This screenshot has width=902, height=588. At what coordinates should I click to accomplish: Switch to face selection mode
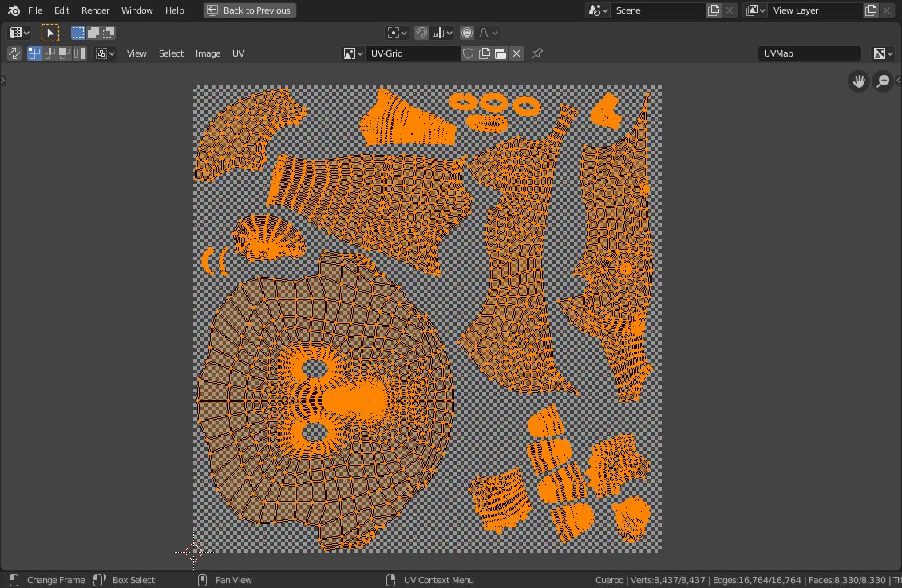coord(65,53)
